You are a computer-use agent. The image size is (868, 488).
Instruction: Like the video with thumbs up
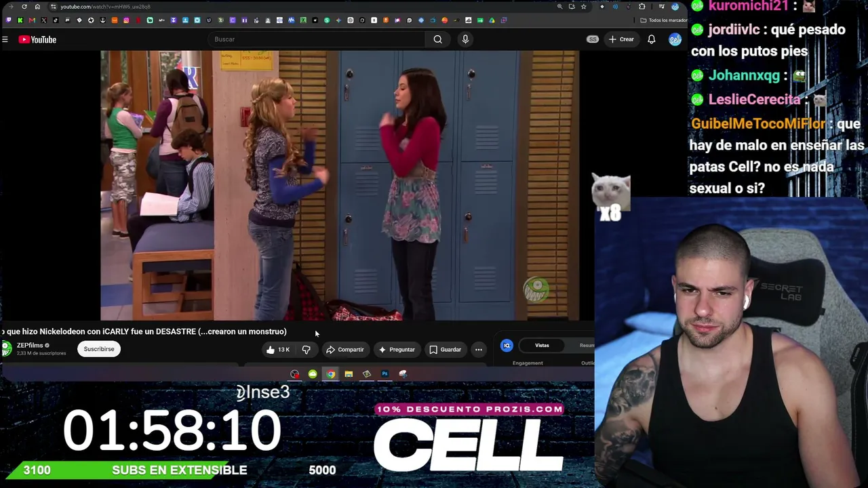pyautogui.click(x=278, y=350)
